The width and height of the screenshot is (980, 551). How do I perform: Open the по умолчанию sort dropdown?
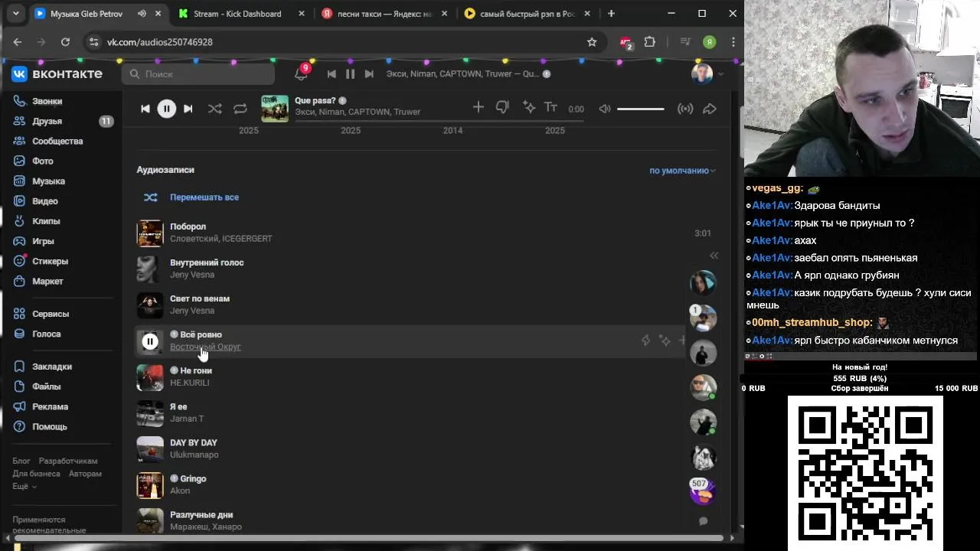pos(682,171)
